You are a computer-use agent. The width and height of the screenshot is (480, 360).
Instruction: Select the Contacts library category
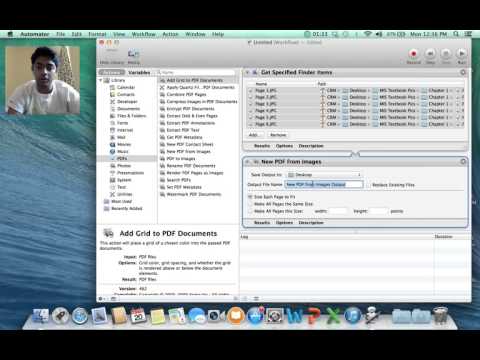(x=126, y=94)
